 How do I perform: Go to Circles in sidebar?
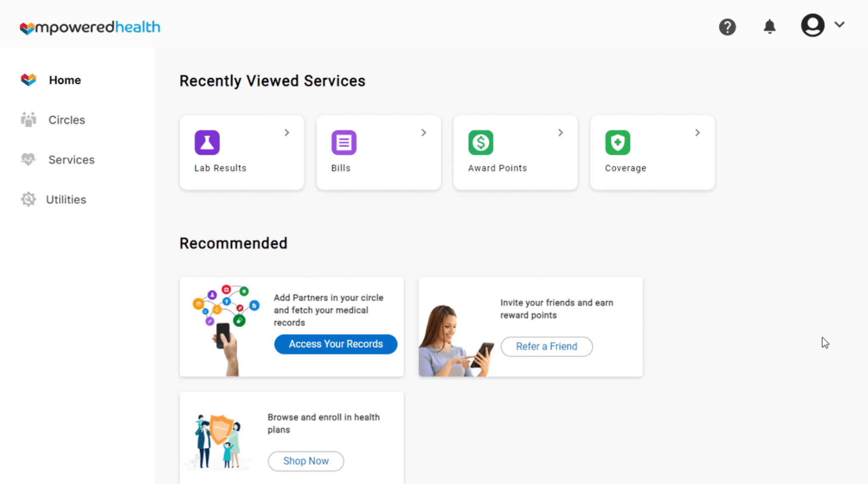67,120
